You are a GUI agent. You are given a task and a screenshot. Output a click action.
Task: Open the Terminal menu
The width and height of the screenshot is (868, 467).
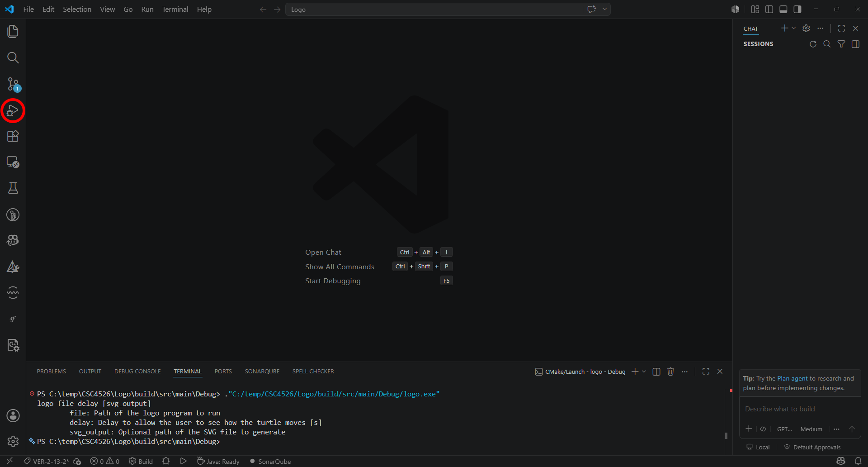[175, 9]
